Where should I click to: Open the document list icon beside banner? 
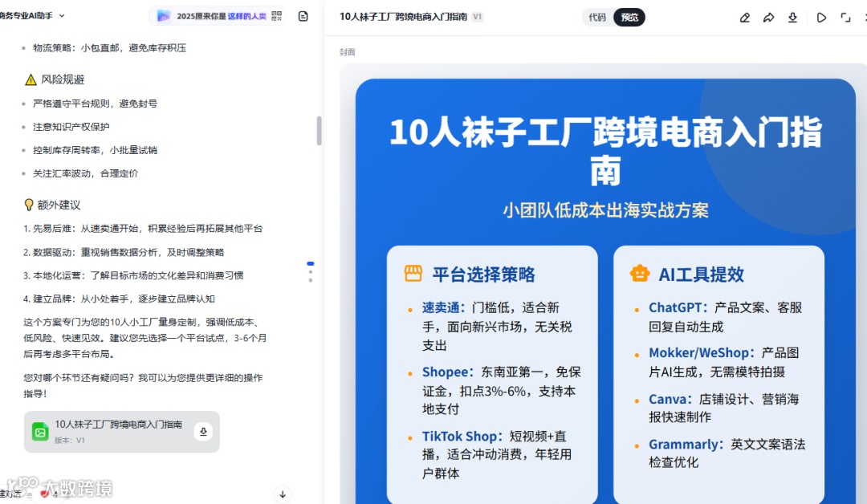pos(303,16)
